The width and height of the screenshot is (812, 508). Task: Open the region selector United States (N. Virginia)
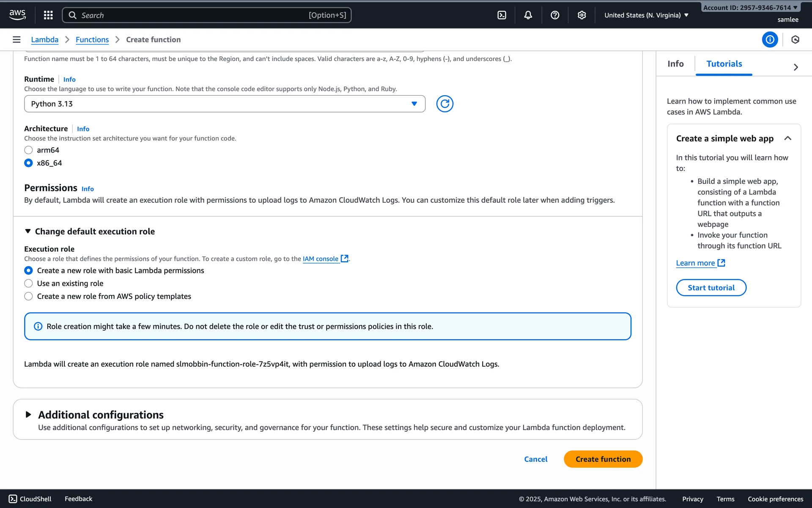coord(646,15)
